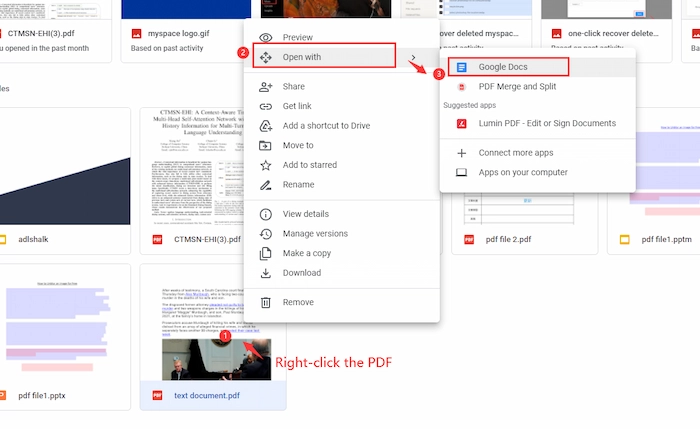Click the Rename pencil icon
Image resolution: width=700 pixels, height=429 pixels.
[266, 185]
